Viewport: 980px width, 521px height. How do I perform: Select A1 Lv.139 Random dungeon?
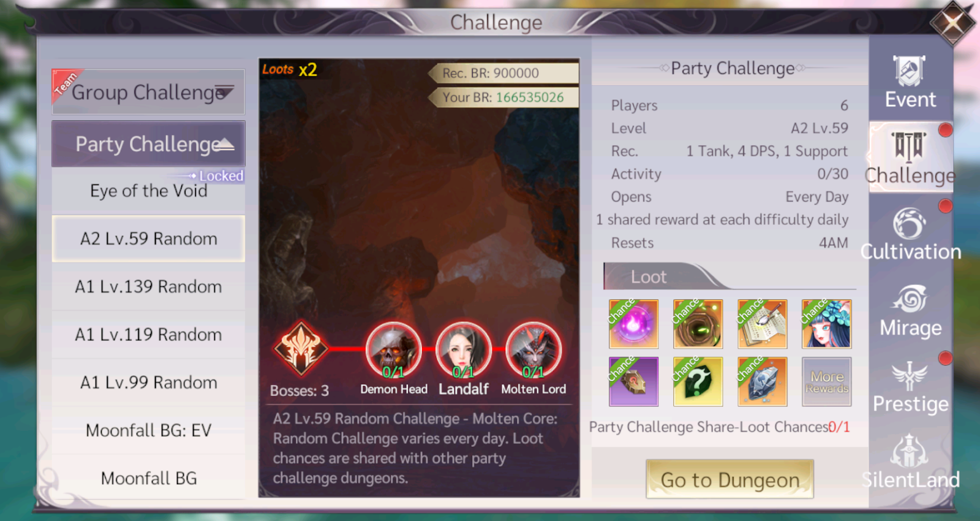pyautogui.click(x=148, y=287)
